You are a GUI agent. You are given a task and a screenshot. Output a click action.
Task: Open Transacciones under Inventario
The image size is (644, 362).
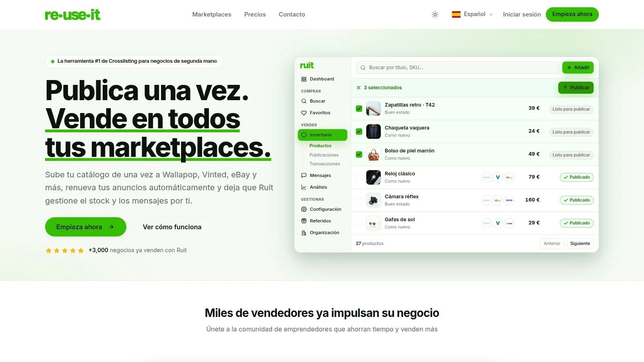coord(324,164)
